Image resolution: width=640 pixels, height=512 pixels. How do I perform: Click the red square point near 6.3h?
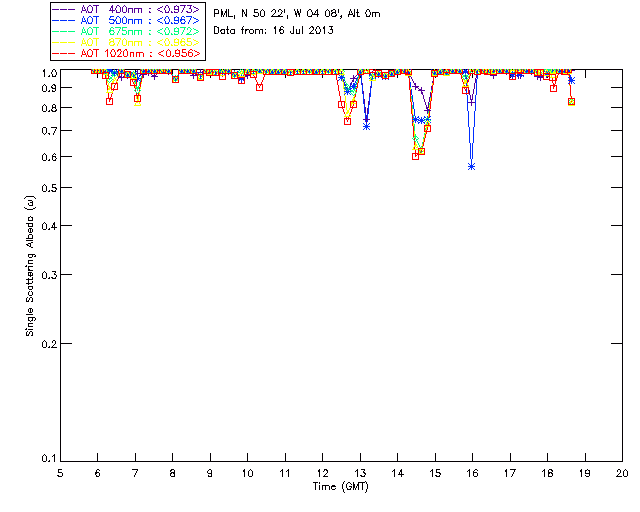coord(109,101)
